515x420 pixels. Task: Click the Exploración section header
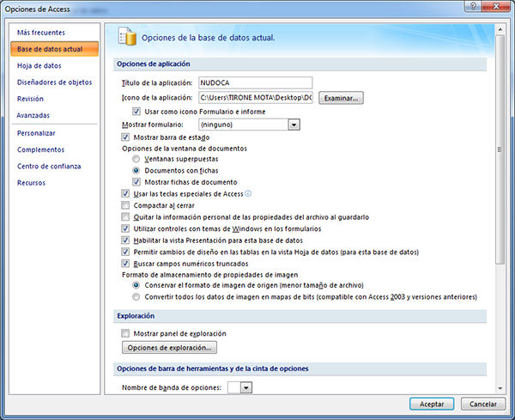300,316
